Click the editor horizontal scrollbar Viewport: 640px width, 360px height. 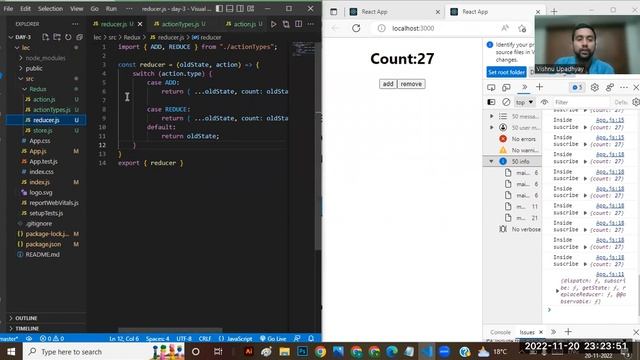point(170,329)
